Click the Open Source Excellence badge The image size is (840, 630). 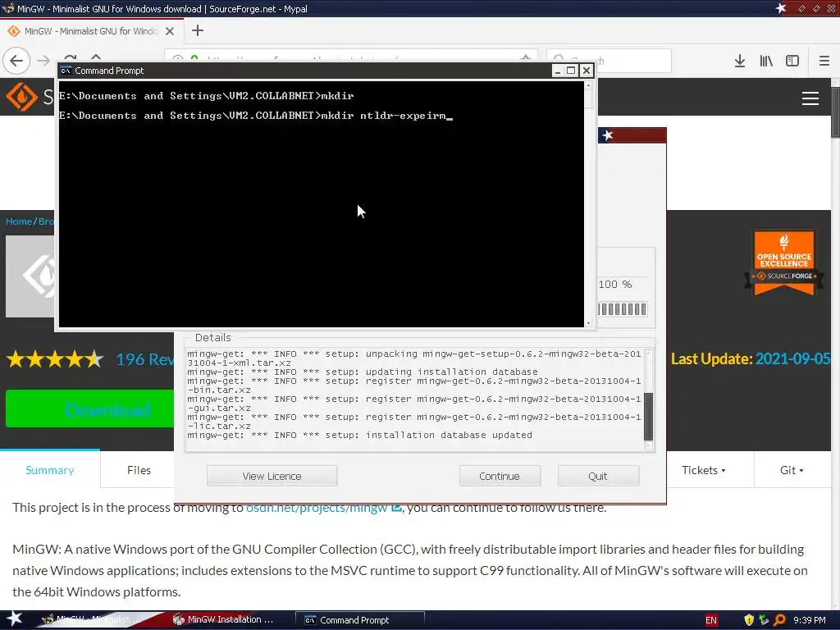(783, 262)
